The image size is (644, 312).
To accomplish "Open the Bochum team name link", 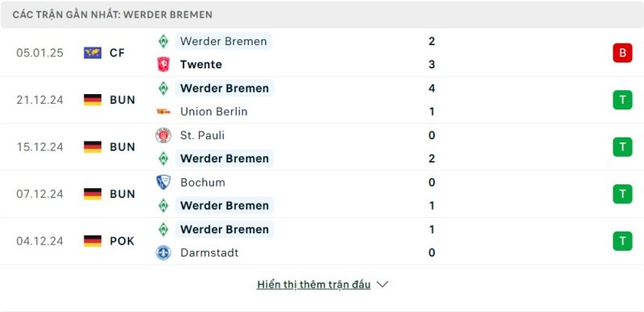I will tap(203, 183).
